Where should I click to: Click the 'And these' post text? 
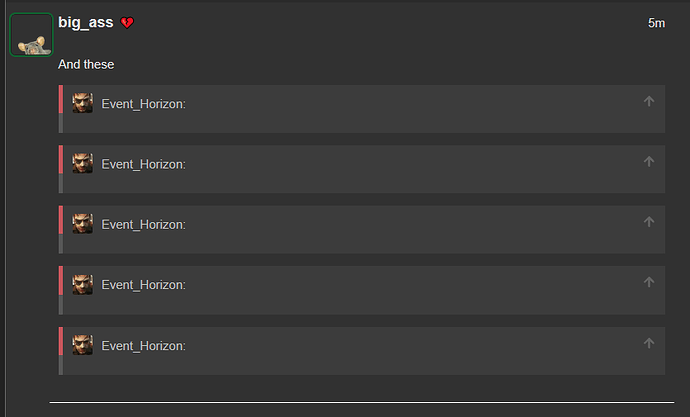[86, 64]
